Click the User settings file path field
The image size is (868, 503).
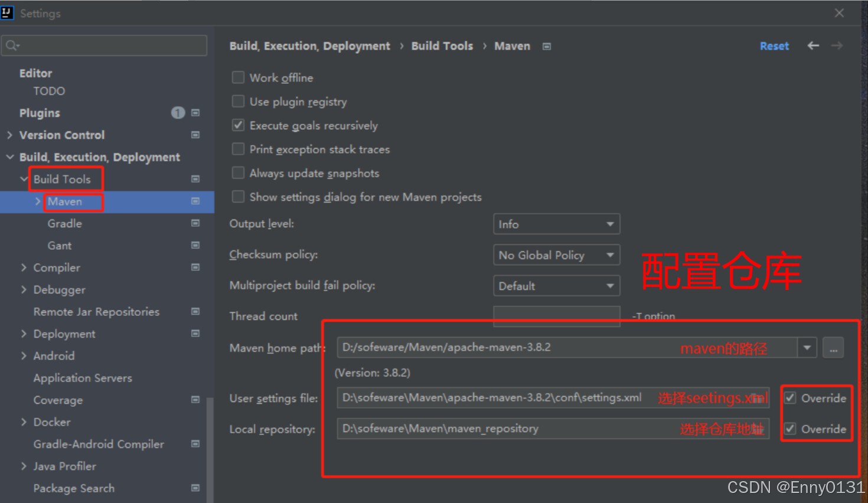coord(553,398)
